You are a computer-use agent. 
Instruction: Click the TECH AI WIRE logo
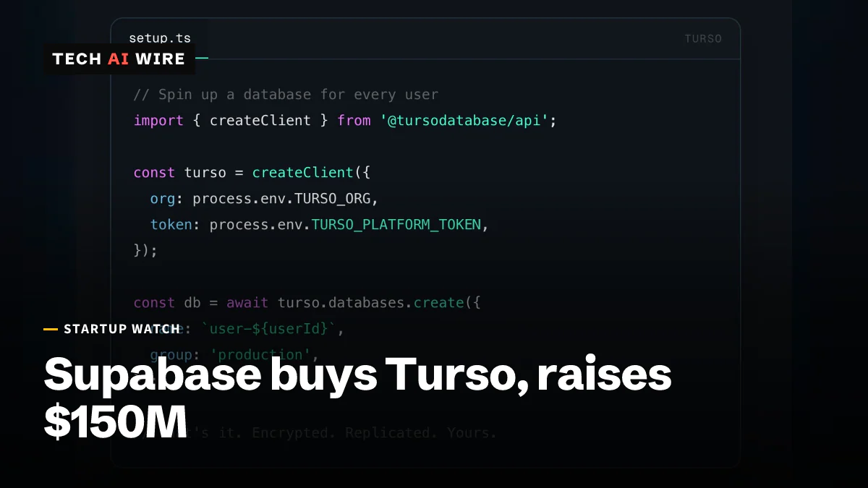119,59
